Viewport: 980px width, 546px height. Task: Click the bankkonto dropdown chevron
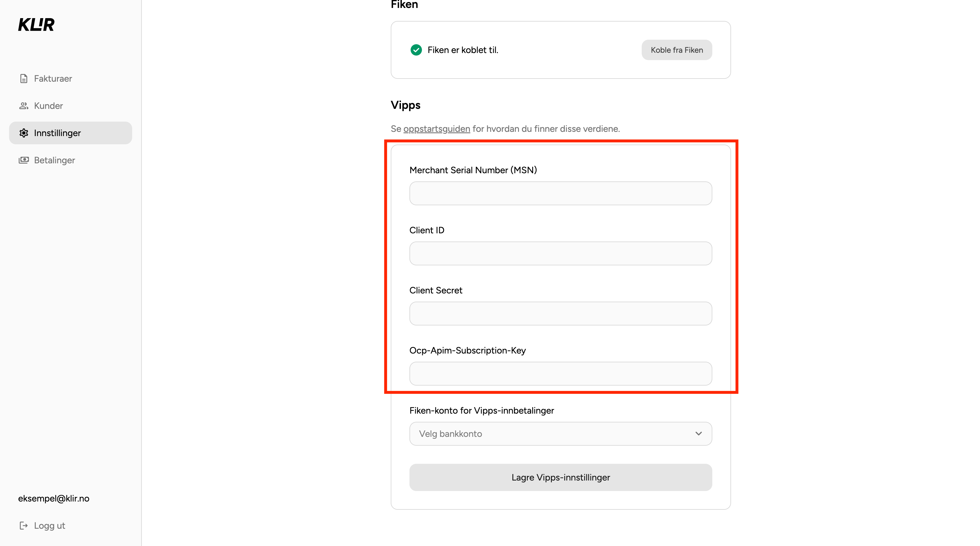698,434
